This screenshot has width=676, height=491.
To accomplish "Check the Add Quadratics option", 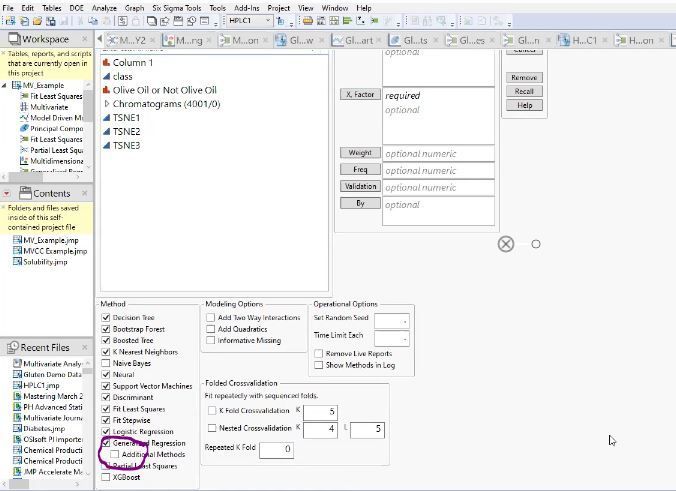I will (x=210, y=329).
